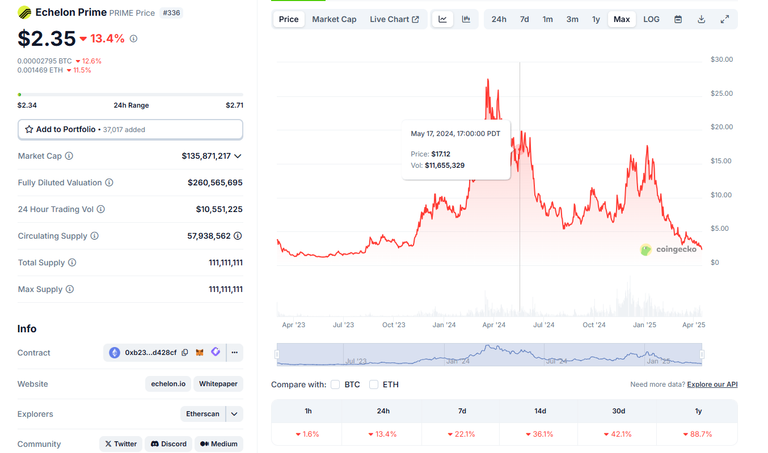This screenshot has width=768, height=453.
Task: Open the Discord community link
Action: 168,444
